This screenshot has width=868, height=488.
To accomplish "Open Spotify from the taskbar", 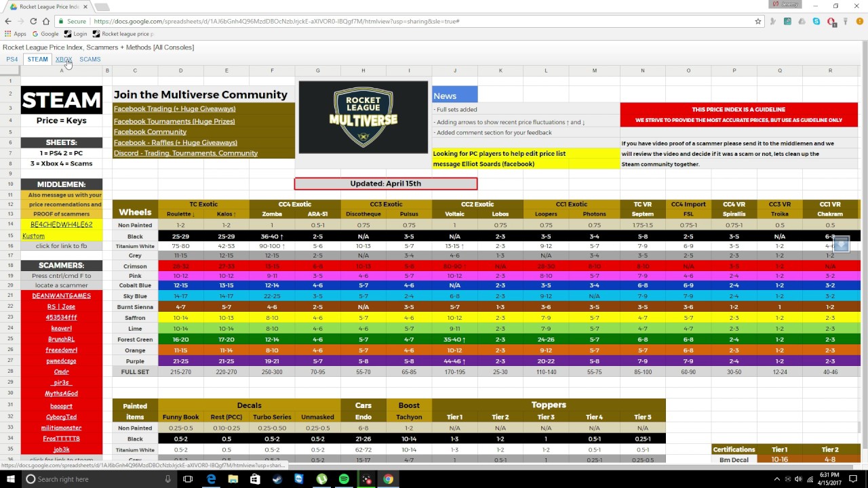I will [x=344, y=479].
